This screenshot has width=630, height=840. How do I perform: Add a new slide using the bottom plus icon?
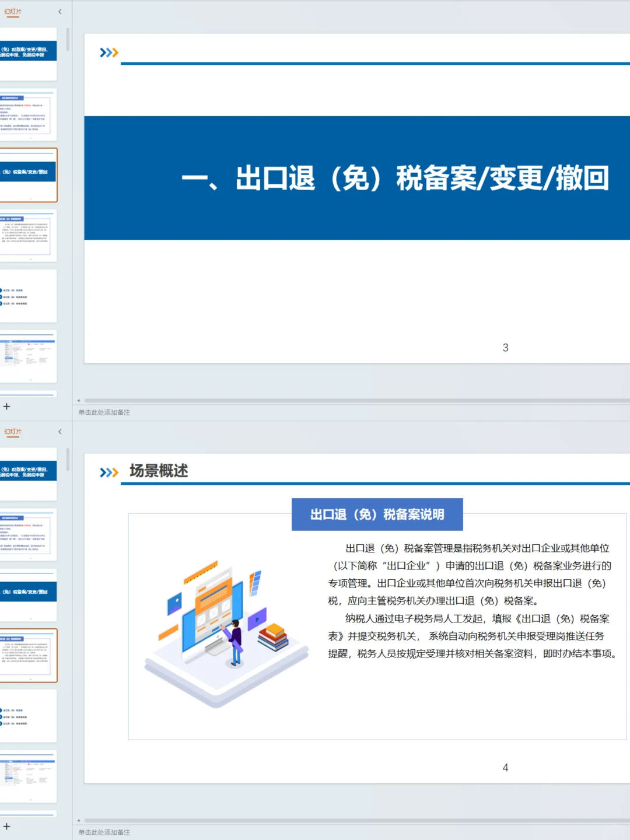pos(6,826)
